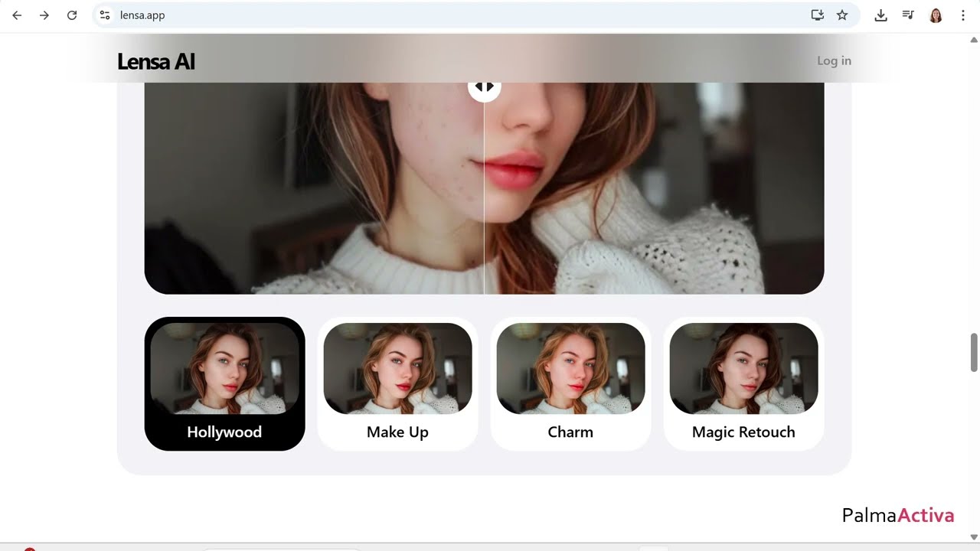Click the before/after comparison slider handle

(x=485, y=87)
